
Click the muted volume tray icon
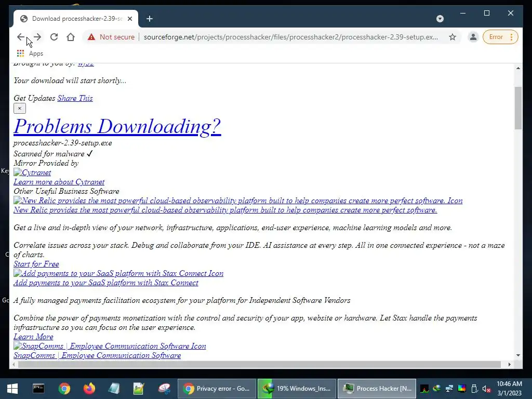[486, 389]
